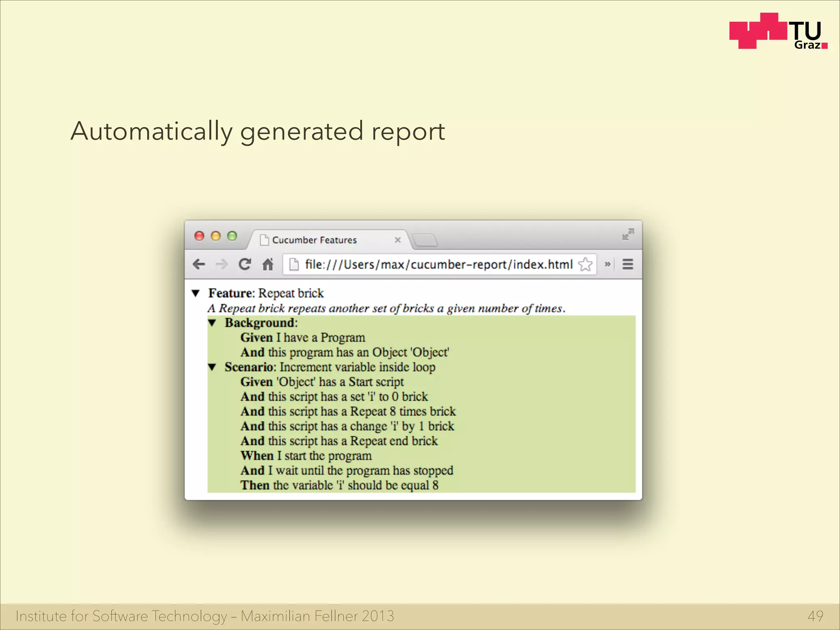This screenshot has height=630, width=840.
Task: Collapse the Background section
Action: tap(212, 323)
